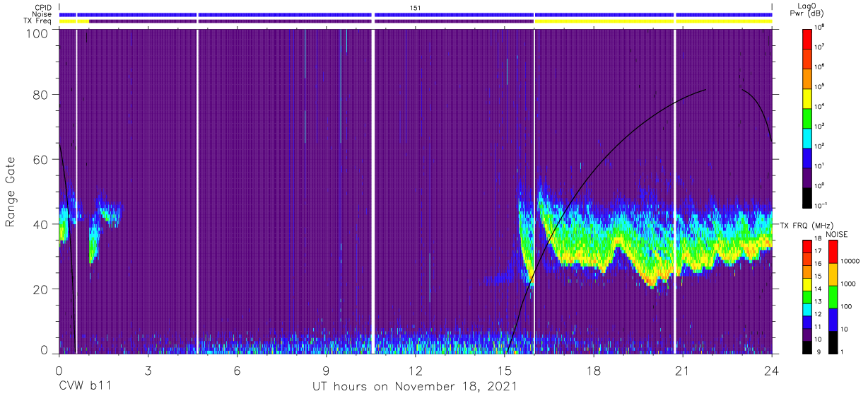The width and height of the screenshot is (868, 401).
Task: Click the Range Gate tick label 60
Action: pyautogui.click(x=40, y=160)
